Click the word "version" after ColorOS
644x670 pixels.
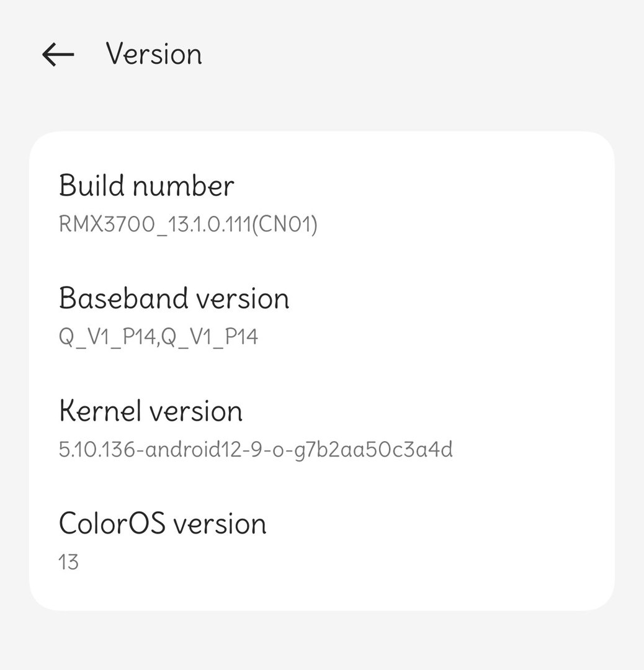(219, 523)
